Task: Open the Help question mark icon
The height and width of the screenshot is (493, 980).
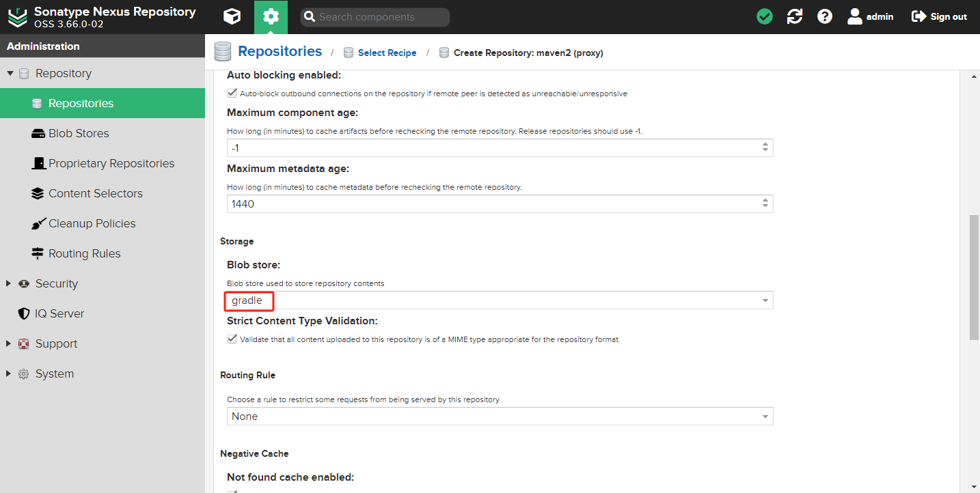Action: [x=825, y=17]
